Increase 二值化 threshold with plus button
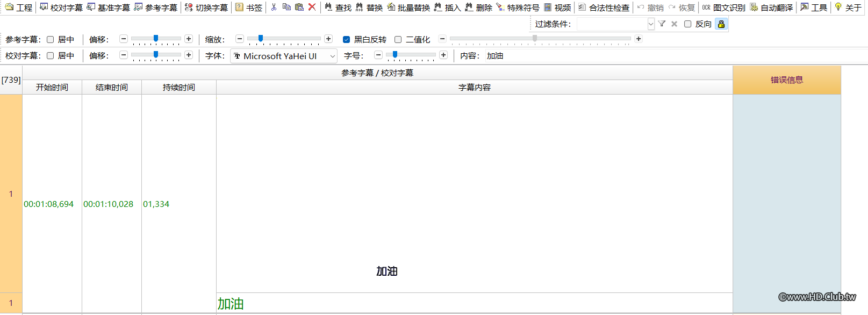This screenshot has height=315, width=868. click(639, 39)
